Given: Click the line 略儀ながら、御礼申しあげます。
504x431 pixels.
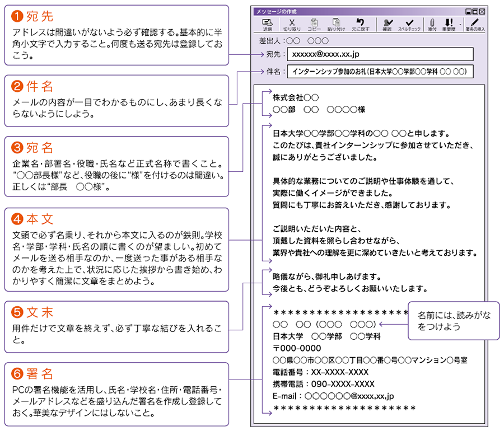Looking at the screenshot, I should [327, 277].
